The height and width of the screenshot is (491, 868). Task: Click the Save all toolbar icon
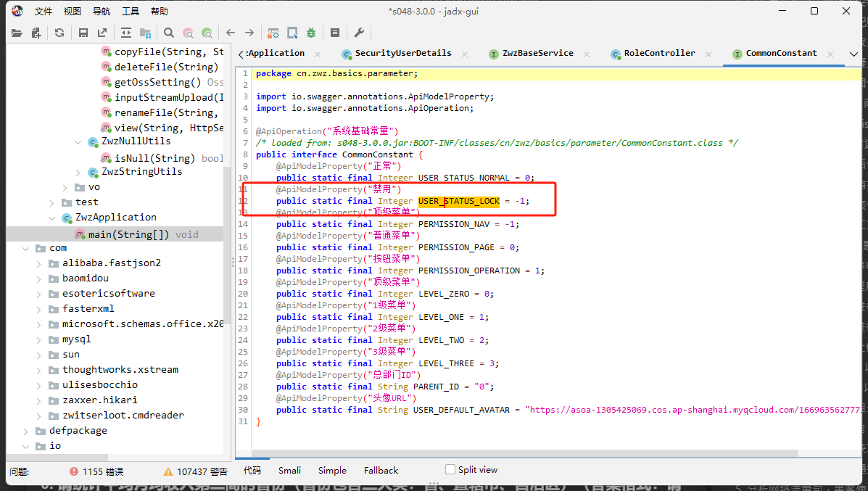coord(83,33)
